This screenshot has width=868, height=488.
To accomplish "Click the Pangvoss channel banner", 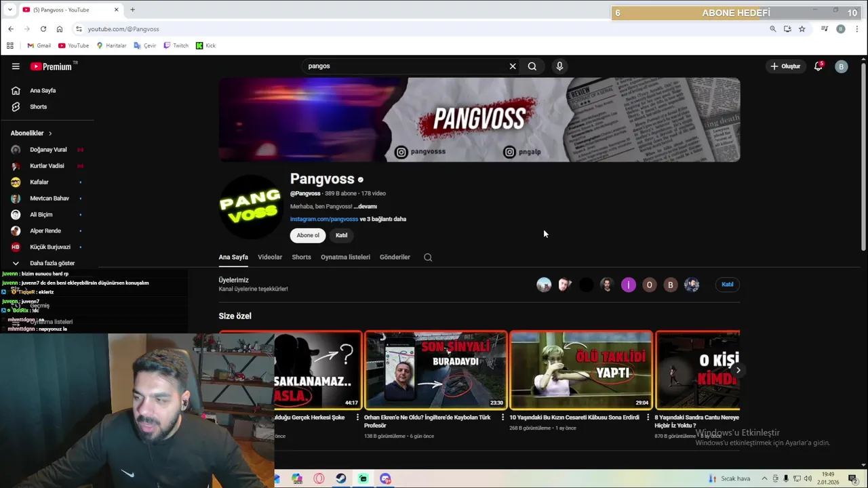I will [479, 119].
